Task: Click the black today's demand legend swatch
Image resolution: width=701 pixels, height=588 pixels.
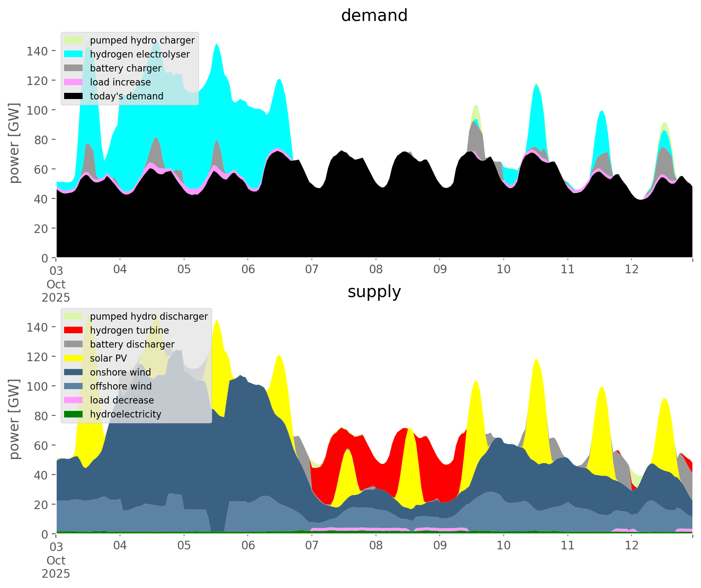Action: click(x=74, y=96)
